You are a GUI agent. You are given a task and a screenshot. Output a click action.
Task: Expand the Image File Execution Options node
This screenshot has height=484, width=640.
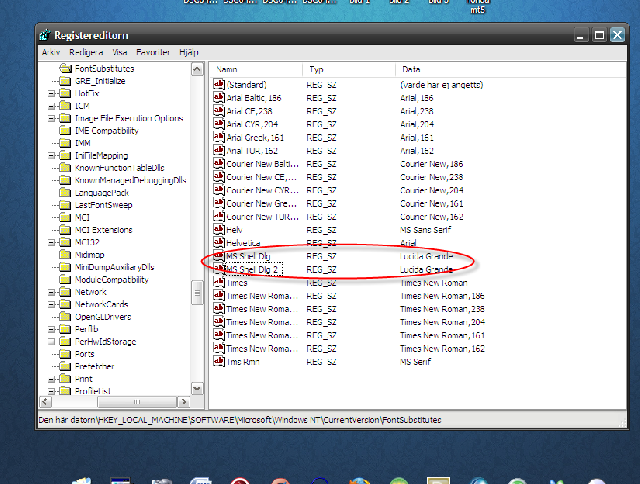click(x=51, y=118)
